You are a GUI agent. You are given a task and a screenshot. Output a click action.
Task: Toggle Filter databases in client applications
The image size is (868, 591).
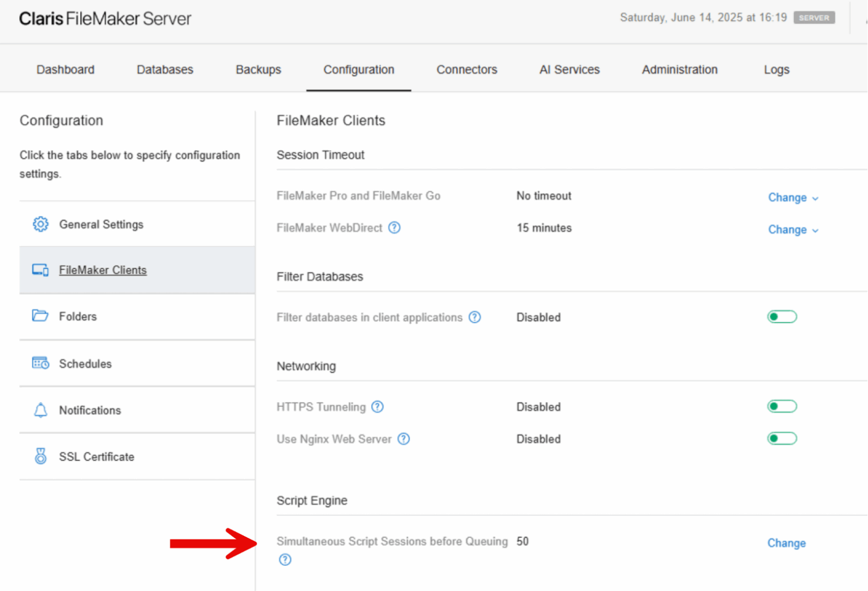782,316
